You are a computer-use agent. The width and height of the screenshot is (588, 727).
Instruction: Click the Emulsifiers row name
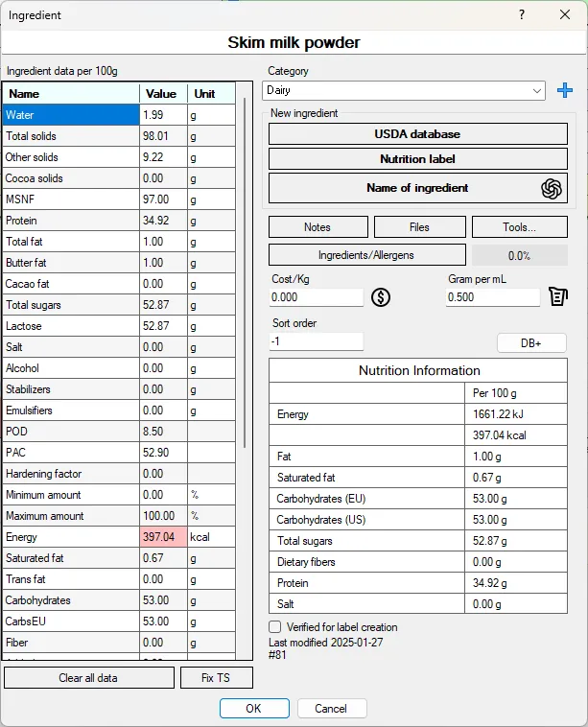point(71,410)
